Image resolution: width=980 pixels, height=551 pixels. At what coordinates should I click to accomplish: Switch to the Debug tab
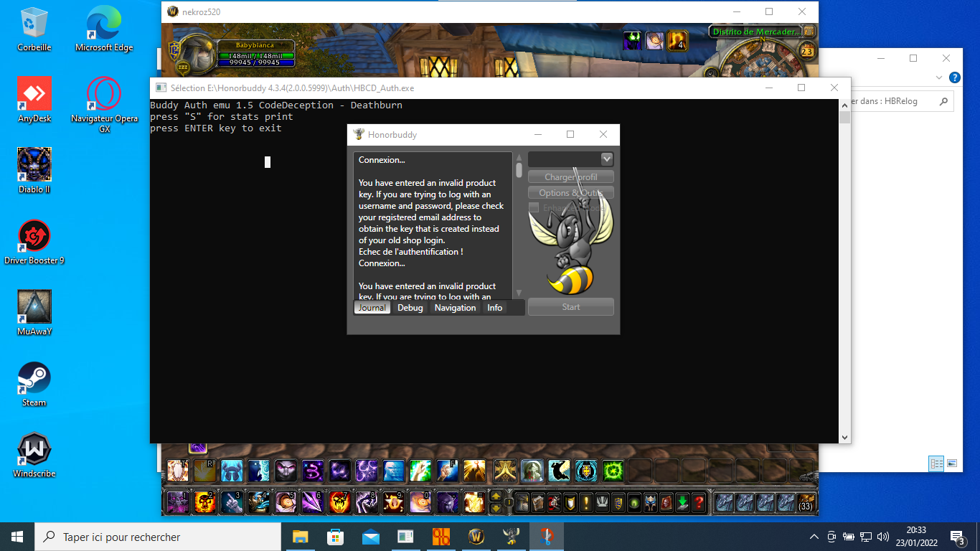point(410,307)
